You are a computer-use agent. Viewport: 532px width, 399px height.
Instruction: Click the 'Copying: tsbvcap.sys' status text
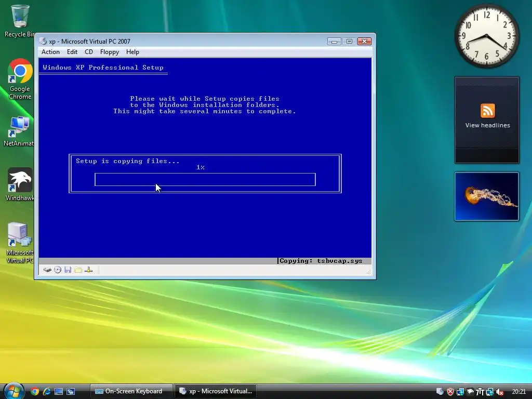(x=321, y=261)
